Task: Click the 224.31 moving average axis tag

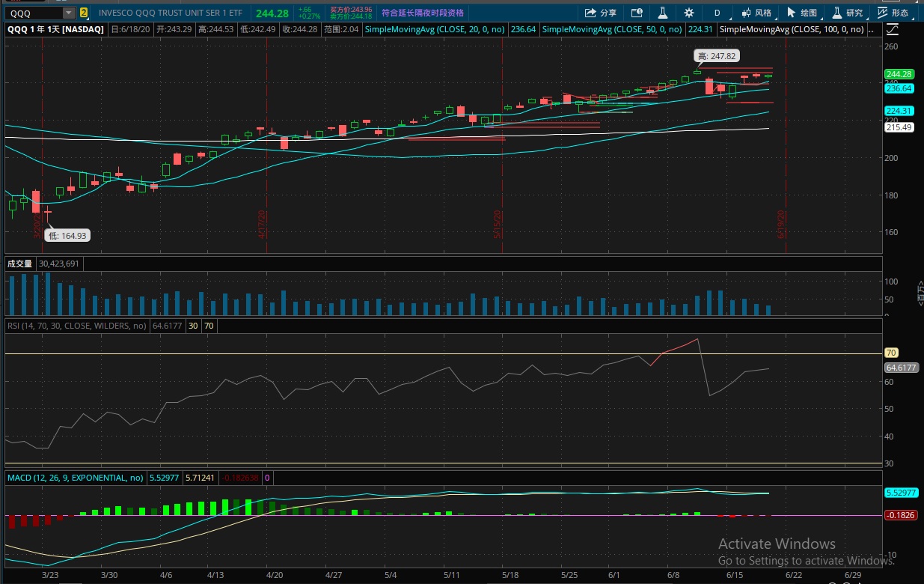Action: click(x=899, y=111)
